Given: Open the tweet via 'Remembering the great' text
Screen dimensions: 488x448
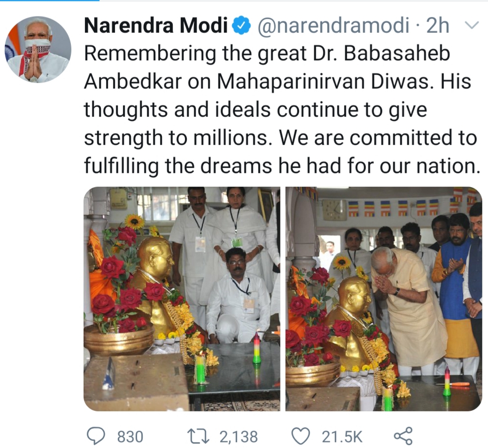Looking at the screenshot, I should [195, 53].
